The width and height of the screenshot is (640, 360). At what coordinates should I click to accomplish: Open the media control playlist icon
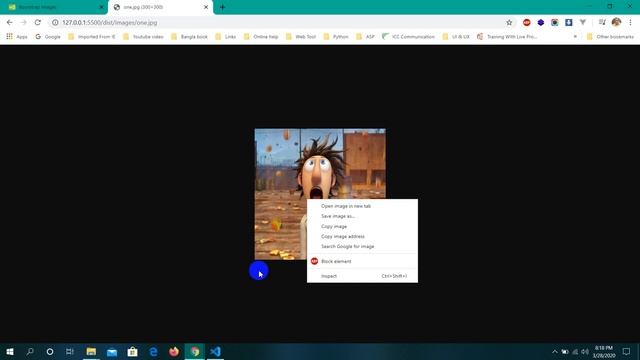point(602,22)
